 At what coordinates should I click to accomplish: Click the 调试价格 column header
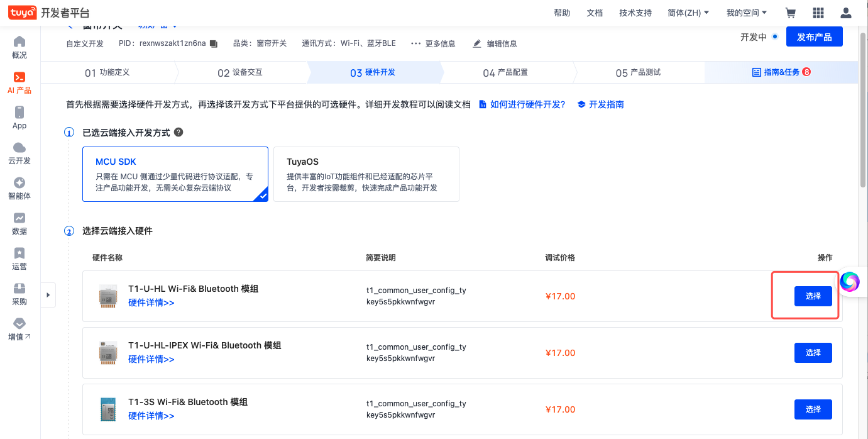click(560, 258)
